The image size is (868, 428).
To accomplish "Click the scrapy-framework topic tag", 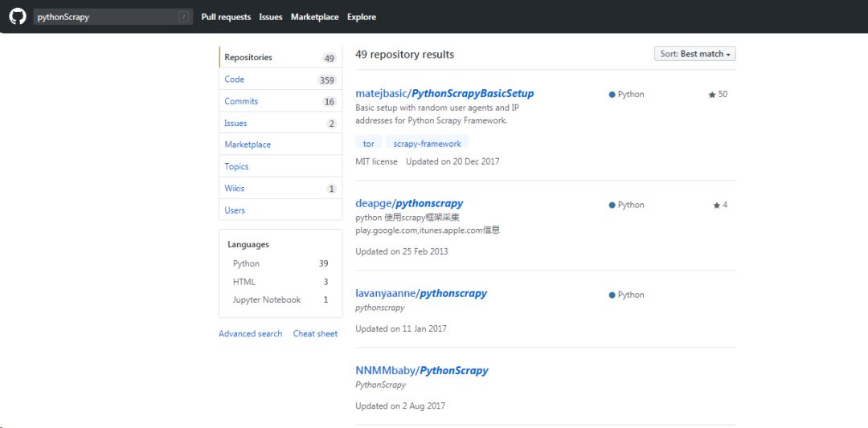I will click(x=427, y=143).
